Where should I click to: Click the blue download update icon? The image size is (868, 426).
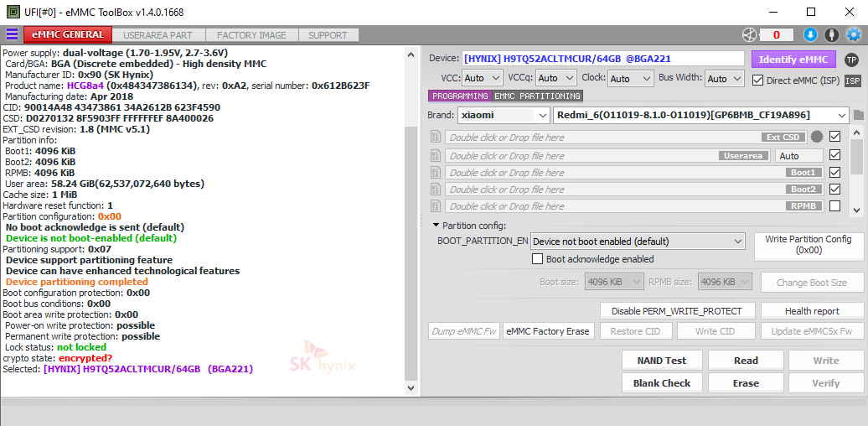810,35
